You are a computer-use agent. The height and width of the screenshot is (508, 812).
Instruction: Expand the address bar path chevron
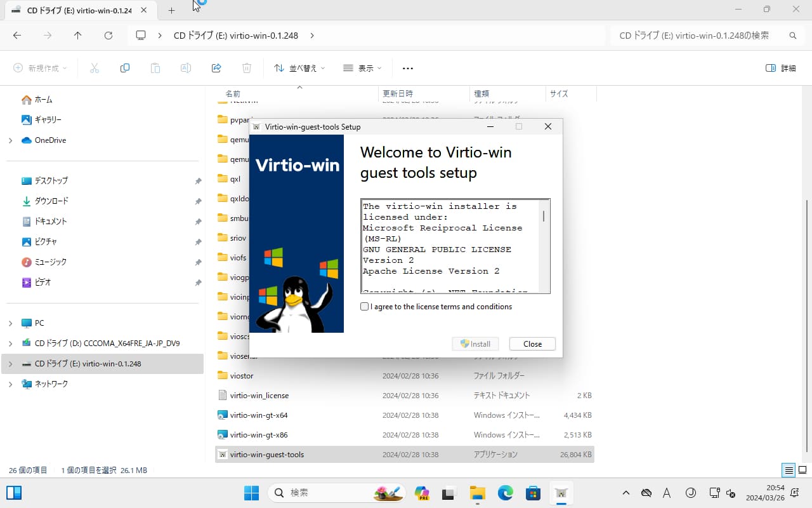(x=312, y=36)
